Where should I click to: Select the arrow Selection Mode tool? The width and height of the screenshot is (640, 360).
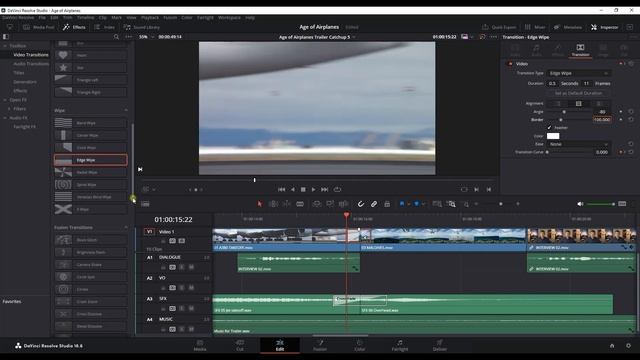click(x=260, y=204)
